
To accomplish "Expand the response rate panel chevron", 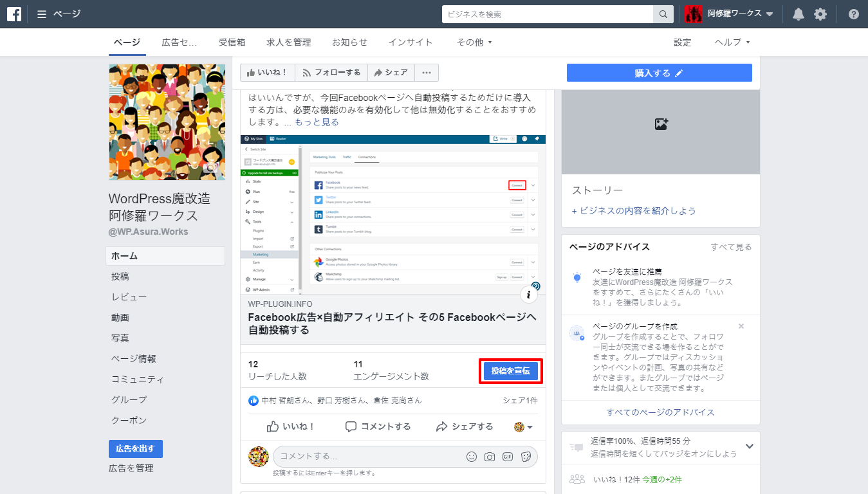I will pos(749,446).
